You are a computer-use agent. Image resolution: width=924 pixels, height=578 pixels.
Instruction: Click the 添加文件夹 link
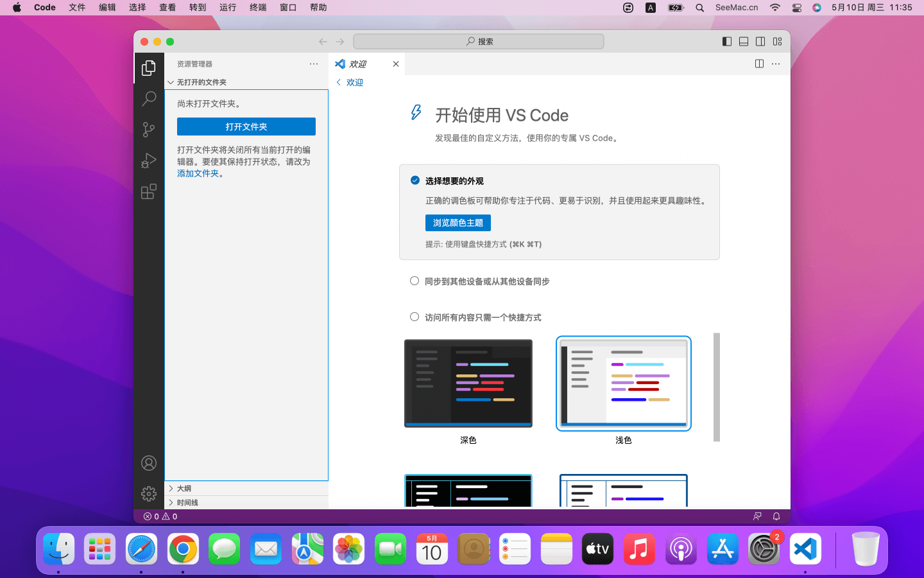coord(198,173)
